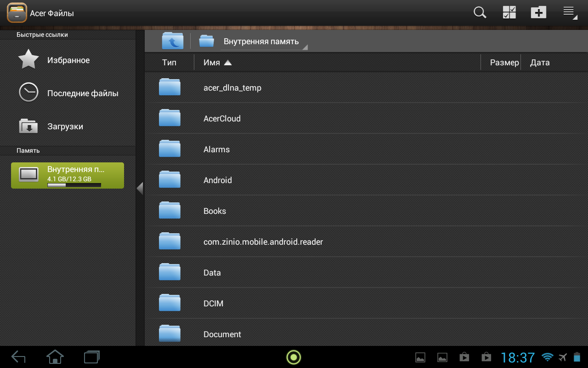Open the first Play Store notification icon

[x=464, y=357]
